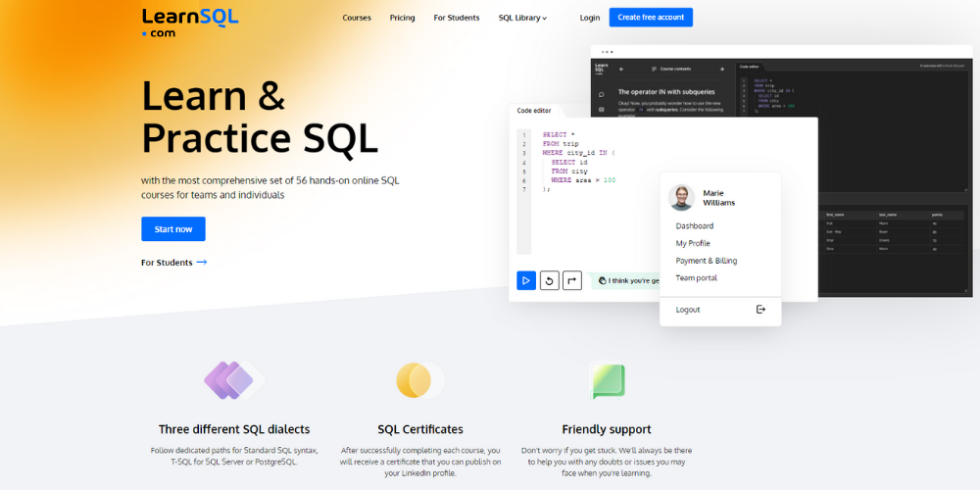980x490 pixels.
Task: Click the 'Don't worry if you get stuck' description
Action: 607,462
